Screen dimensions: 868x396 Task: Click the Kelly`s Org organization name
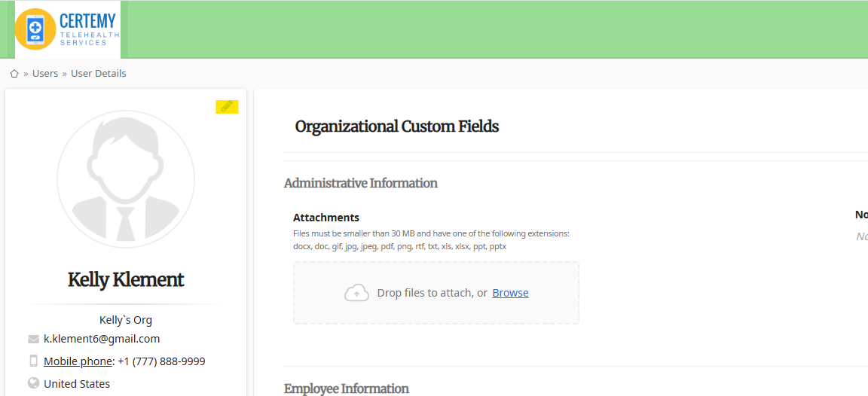pyautogui.click(x=126, y=320)
